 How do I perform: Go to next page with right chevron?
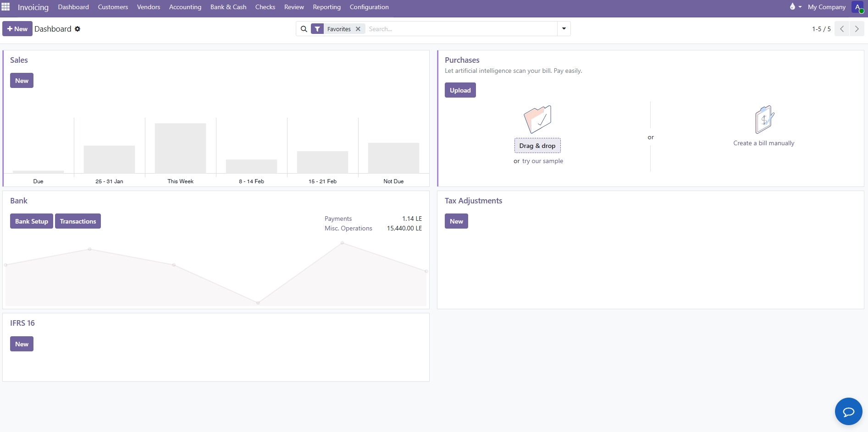857,28
